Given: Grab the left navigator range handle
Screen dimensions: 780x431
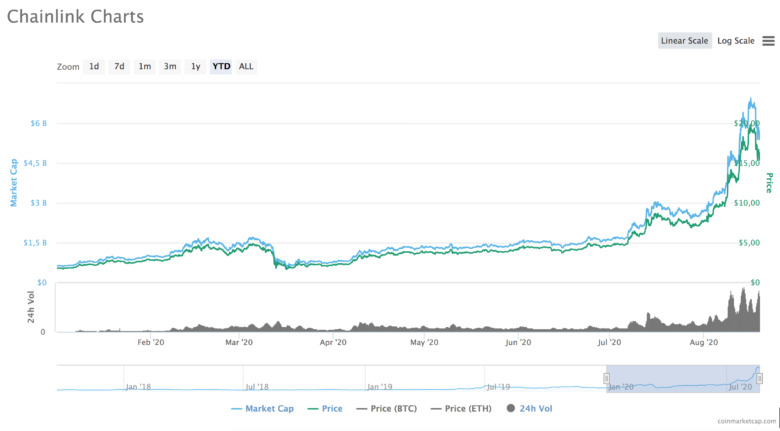Looking at the screenshot, I should (606, 379).
